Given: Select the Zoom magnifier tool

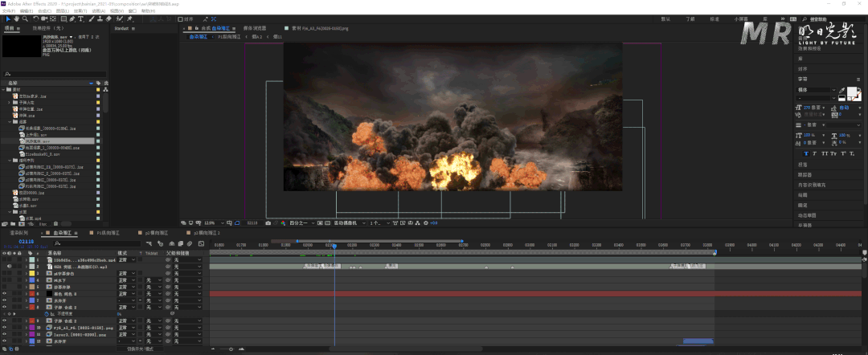Looking at the screenshot, I should (25, 18).
